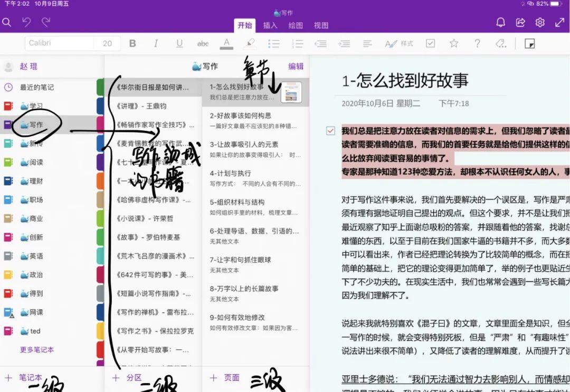Open the bulleted list tool
570x392 pixels.
coord(274,43)
